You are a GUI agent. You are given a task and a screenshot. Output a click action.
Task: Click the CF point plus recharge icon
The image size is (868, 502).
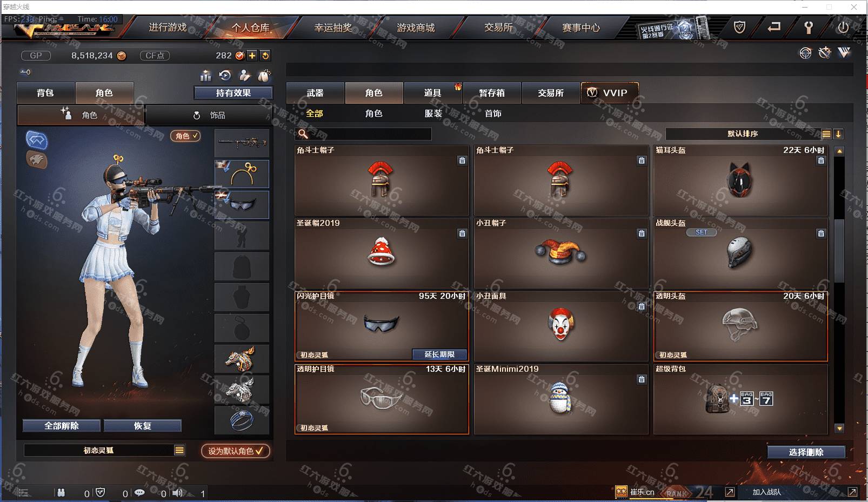coord(252,56)
